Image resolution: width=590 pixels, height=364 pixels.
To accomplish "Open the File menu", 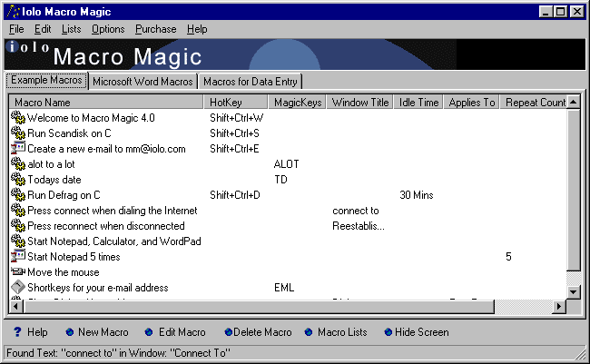I will (x=16, y=29).
